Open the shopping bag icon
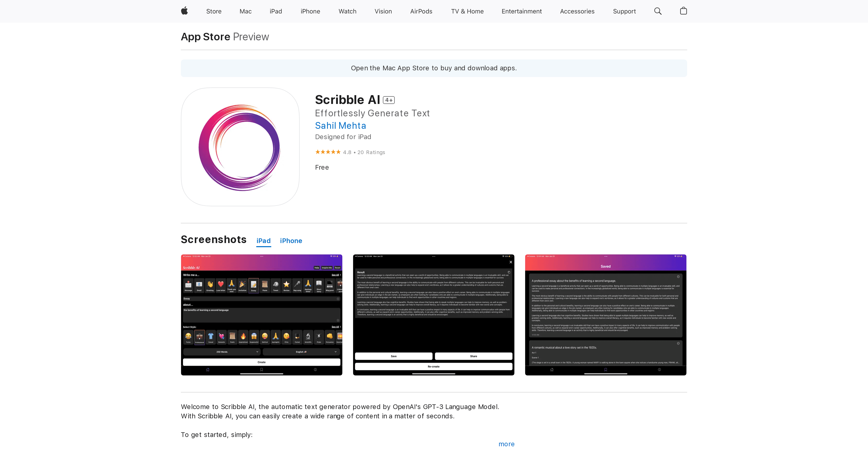The width and height of the screenshot is (868, 453). pyautogui.click(x=683, y=11)
